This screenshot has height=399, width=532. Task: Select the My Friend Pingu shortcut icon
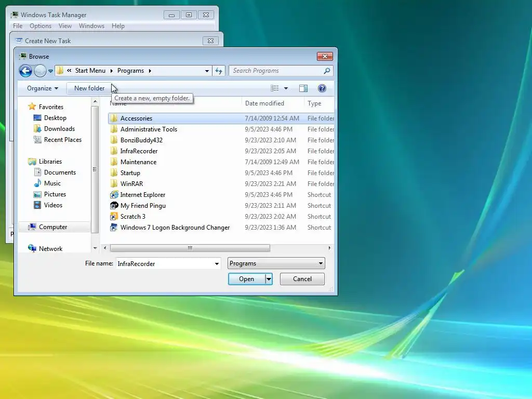tap(114, 206)
